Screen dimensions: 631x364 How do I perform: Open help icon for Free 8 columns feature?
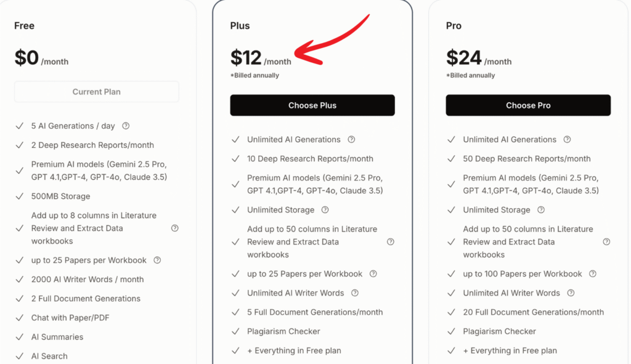coord(175,228)
